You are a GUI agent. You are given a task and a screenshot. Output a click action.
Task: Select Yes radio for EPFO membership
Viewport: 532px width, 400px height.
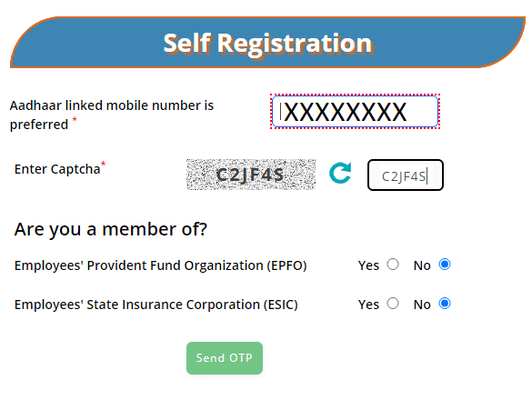point(393,265)
